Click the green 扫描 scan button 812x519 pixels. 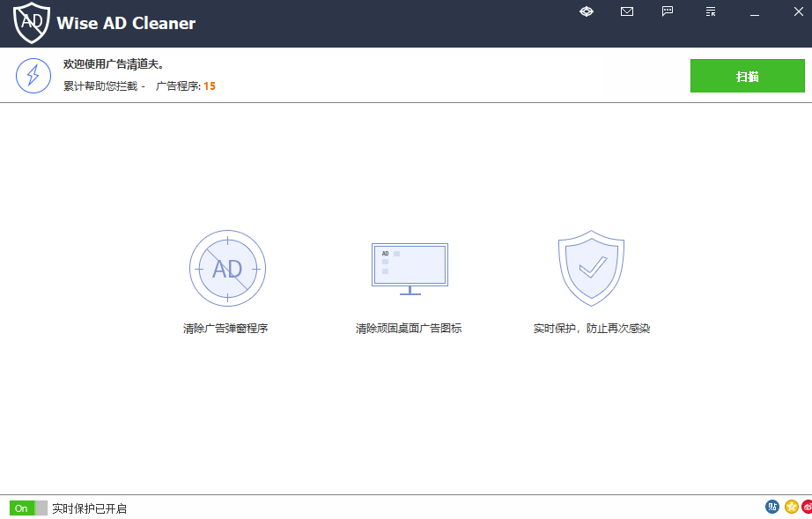[747, 77]
